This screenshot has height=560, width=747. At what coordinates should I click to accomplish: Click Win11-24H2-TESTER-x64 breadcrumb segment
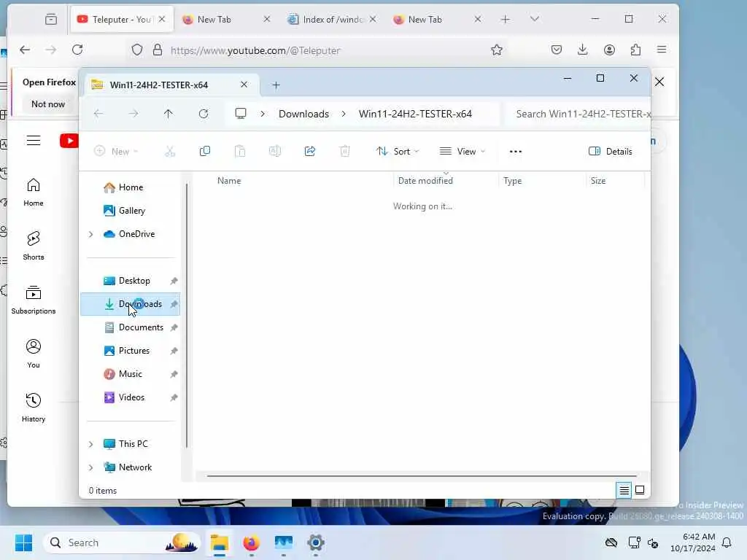415,114
